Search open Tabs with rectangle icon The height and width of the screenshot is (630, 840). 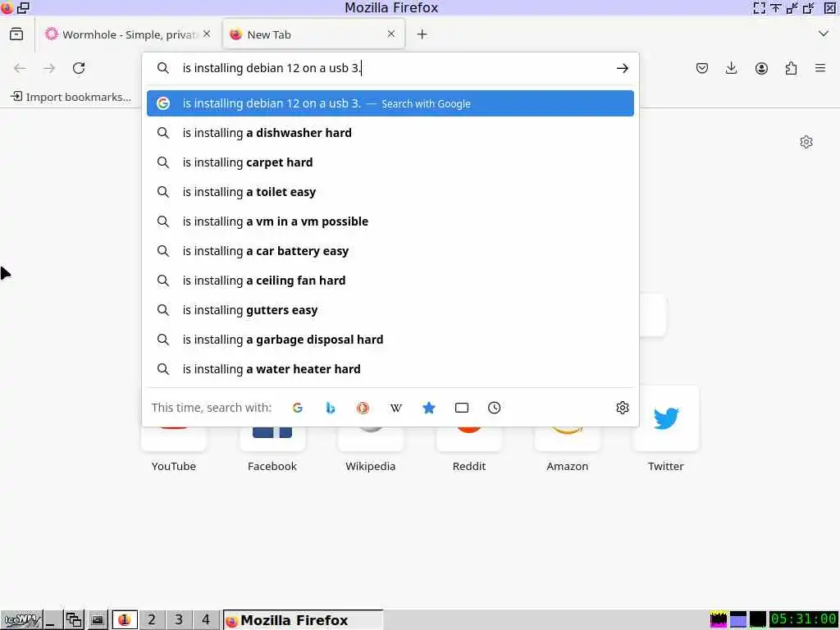pyautogui.click(x=461, y=408)
